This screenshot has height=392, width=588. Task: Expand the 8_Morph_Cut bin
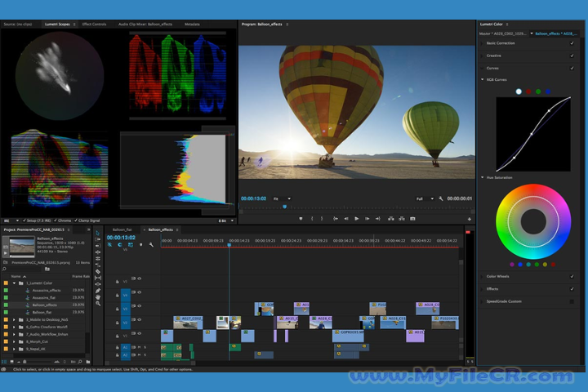coord(14,341)
